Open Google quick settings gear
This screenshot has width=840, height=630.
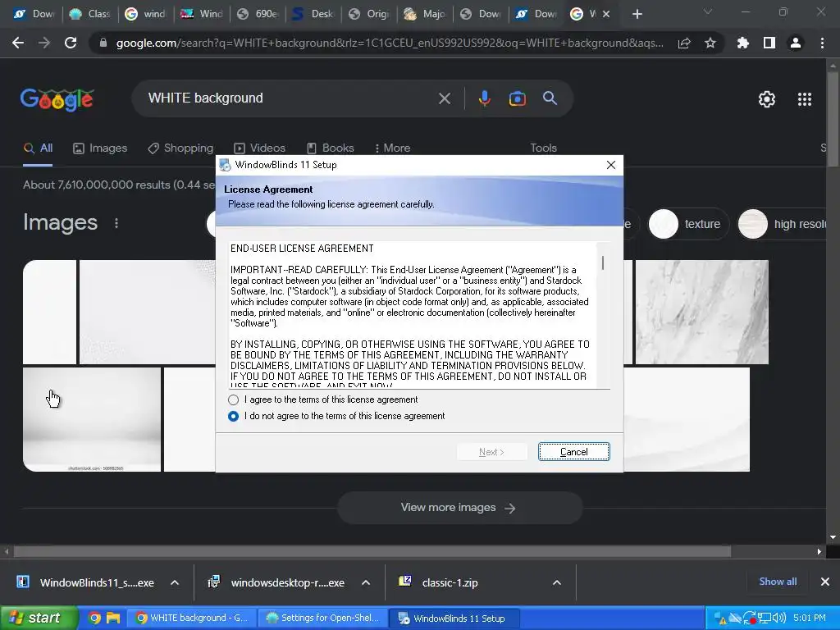[x=767, y=99]
